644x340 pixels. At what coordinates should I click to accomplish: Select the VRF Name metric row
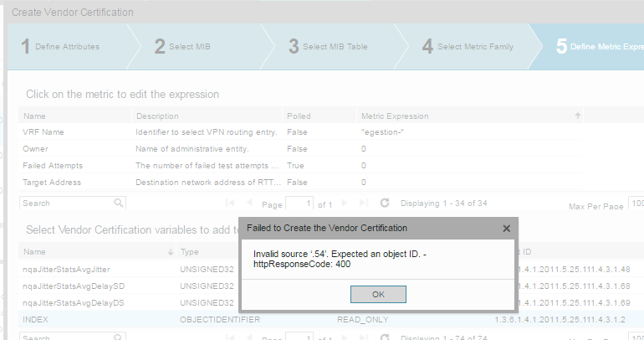300,132
